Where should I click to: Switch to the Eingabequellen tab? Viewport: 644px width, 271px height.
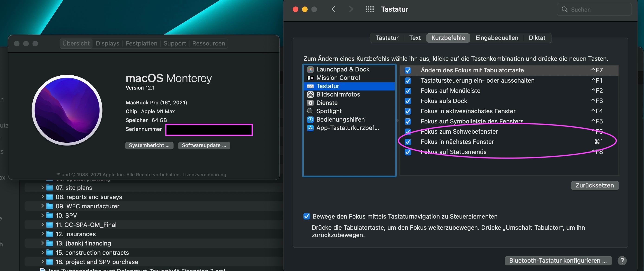pyautogui.click(x=496, y=38)
